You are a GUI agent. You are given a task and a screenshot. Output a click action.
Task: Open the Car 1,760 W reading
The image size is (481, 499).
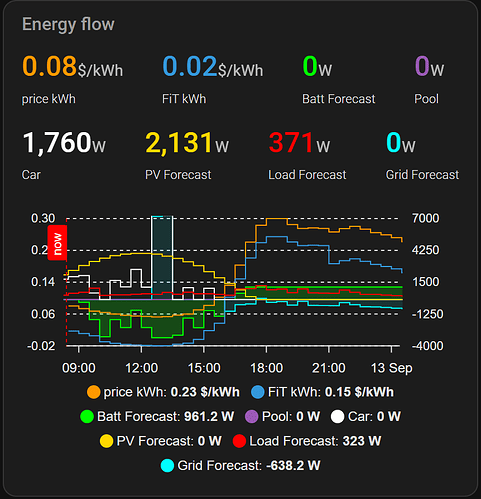pyautogui.click(x=64, y=143)
